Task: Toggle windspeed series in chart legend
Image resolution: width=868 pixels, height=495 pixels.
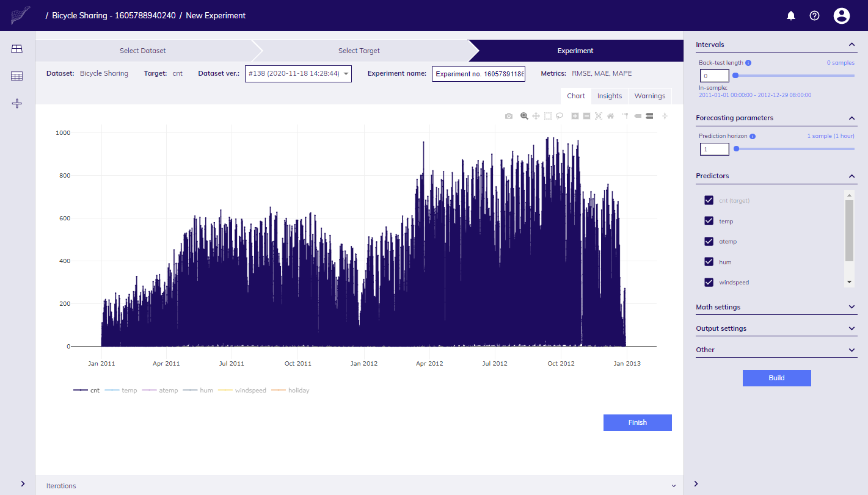Action: click(x=243, y=390)
